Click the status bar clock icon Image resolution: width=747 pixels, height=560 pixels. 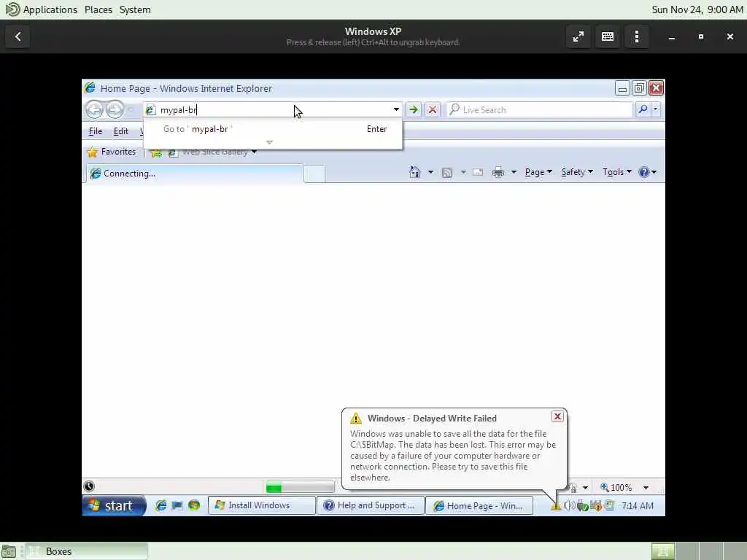coord(89,486)
